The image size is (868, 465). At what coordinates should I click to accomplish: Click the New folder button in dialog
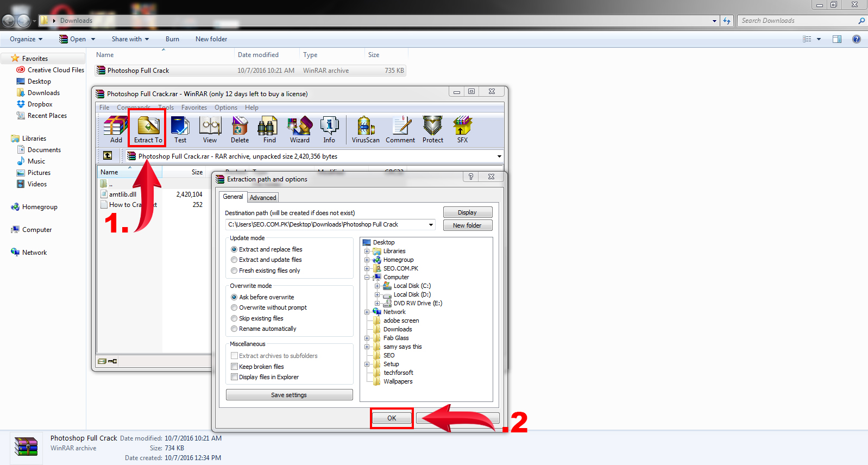click(467, 225)
